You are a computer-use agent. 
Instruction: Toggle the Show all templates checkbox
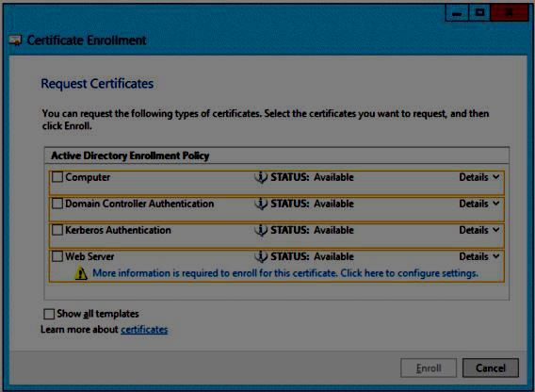tap(49, 314)
